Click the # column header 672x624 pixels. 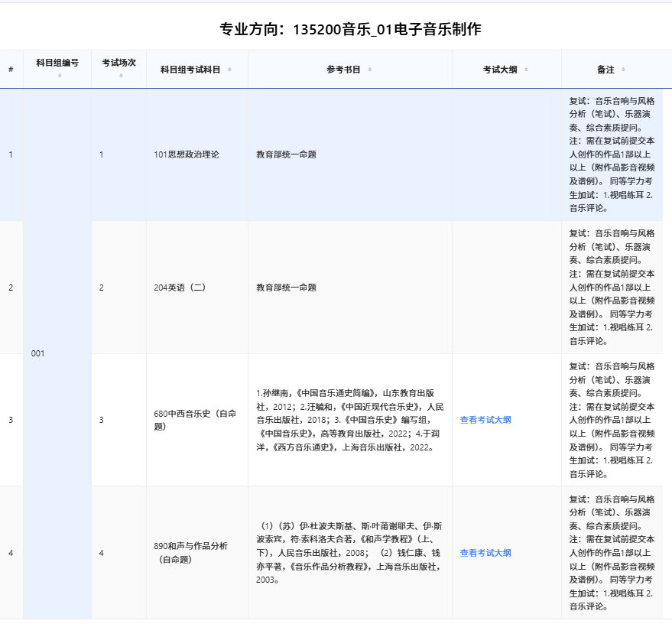click(x=11, y=70)
